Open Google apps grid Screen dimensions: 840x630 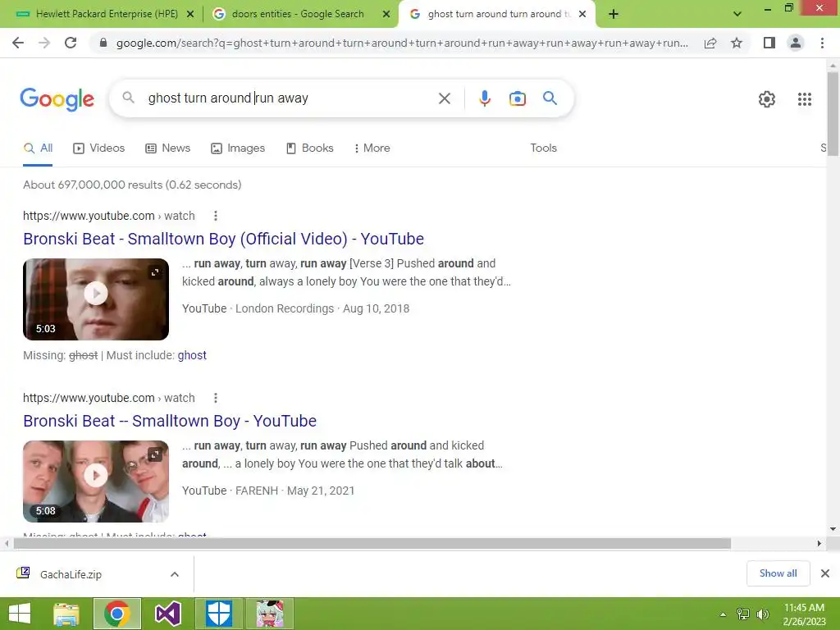(x=804, y=99)
